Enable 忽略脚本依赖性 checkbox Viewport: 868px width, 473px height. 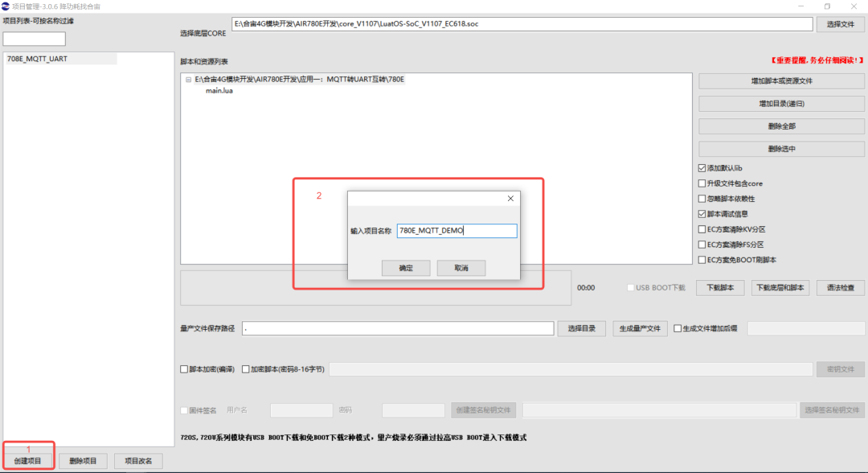[x=702, y=199]
